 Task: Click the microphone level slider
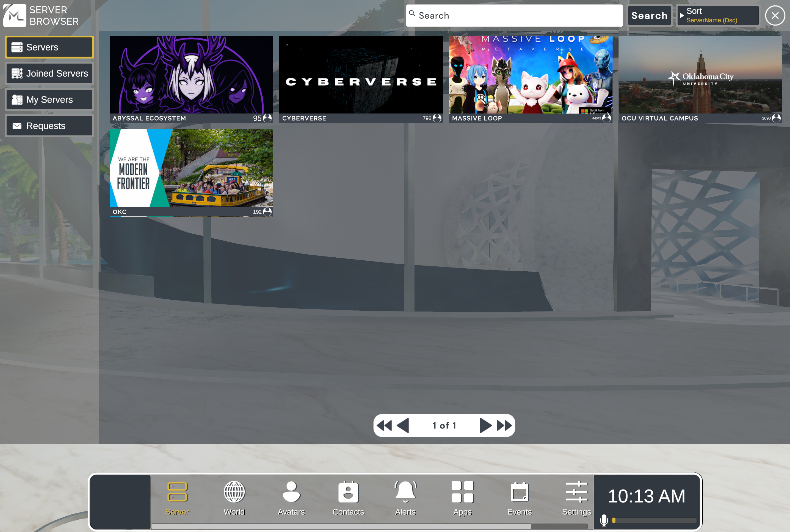click(x=654, y=520)
